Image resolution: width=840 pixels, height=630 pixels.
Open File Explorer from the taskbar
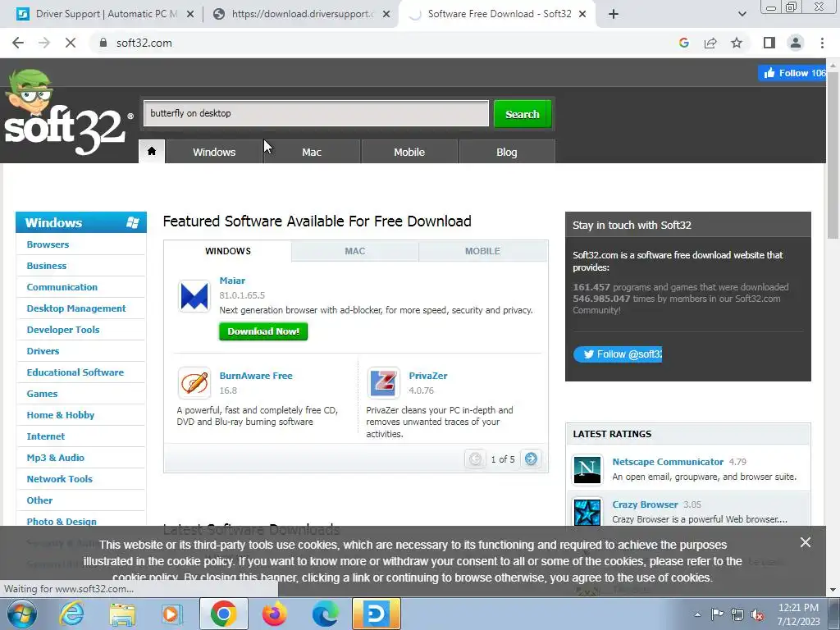tap(122, 614)
